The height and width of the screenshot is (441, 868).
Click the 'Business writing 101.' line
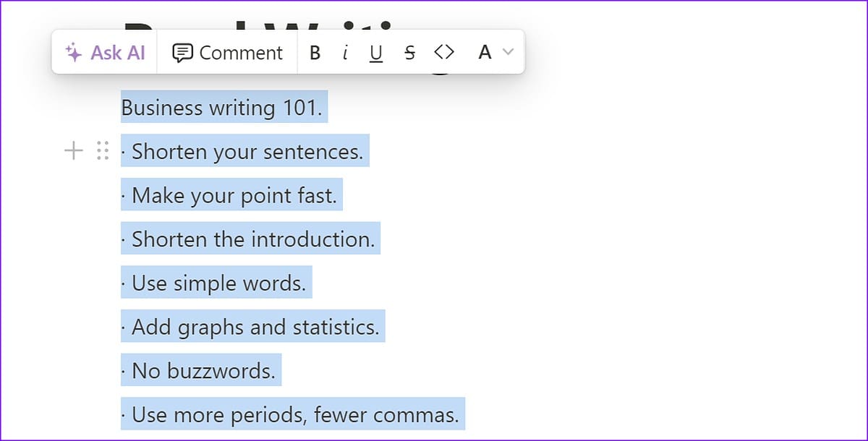224,108
